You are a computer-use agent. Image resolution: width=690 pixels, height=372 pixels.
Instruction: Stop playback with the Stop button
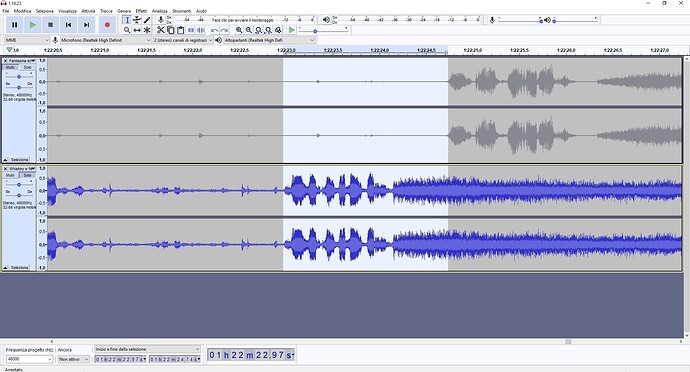[x=50, y=25]
